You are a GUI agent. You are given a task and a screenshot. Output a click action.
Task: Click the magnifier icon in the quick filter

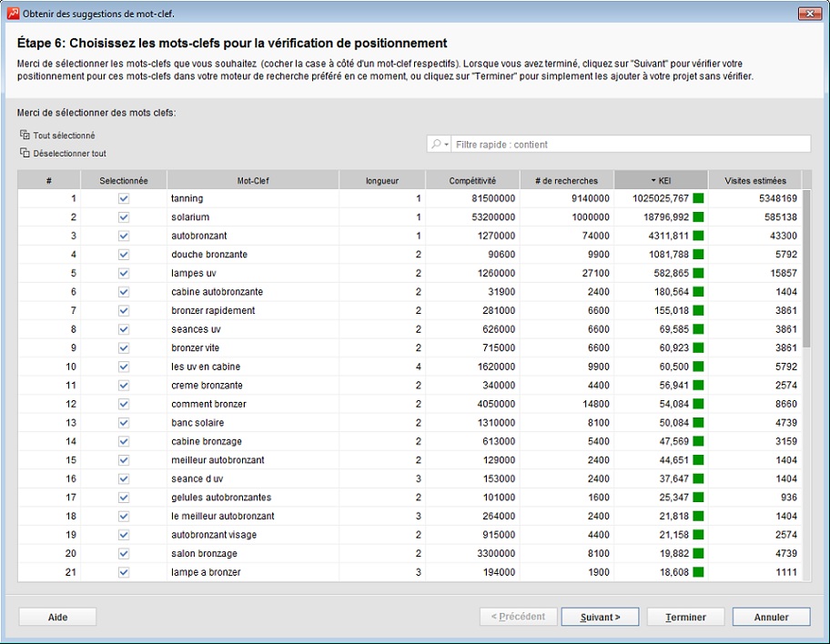point(437,145)
